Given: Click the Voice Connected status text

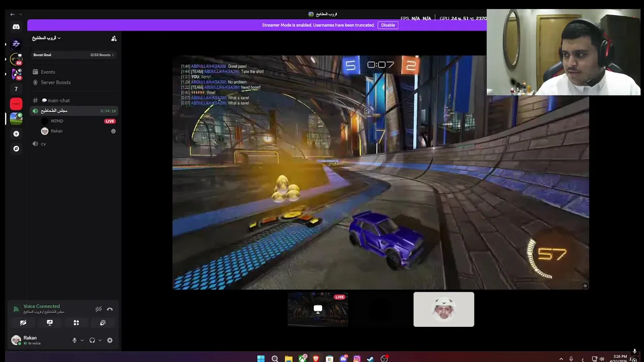Looking at the screenshot, I should coord(41,306).
